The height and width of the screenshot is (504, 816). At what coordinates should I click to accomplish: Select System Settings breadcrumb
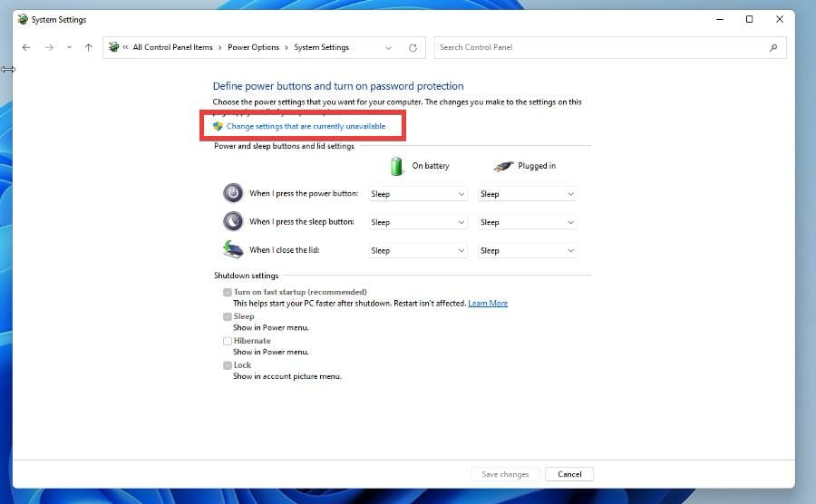(x=322, y=47)
